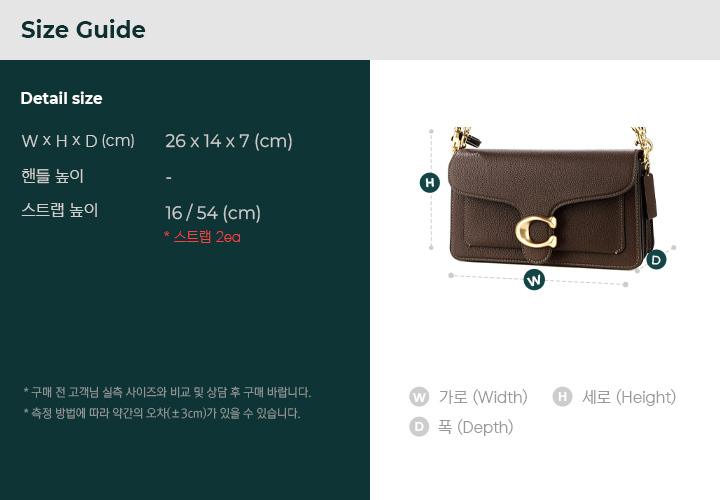The width and height of the screenshot is (720, 500).
Task: Click the gold C clasp on bag
Action: tap(536, 232)
